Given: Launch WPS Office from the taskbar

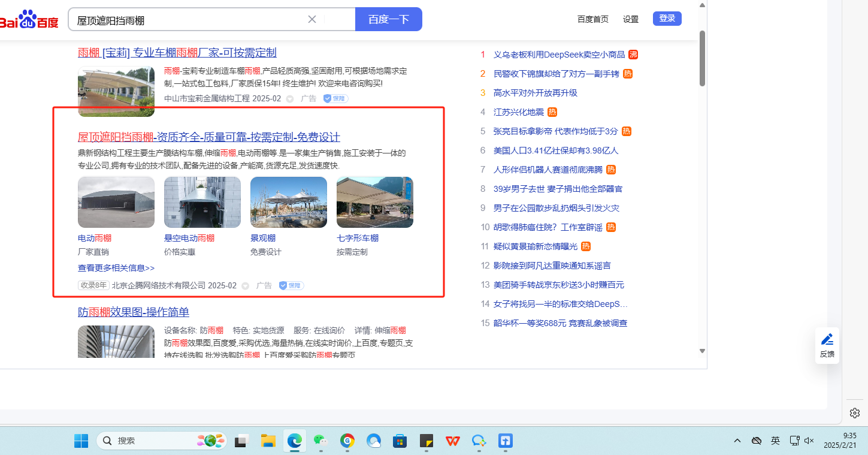Looking at the screenshot, I should 452,441.
